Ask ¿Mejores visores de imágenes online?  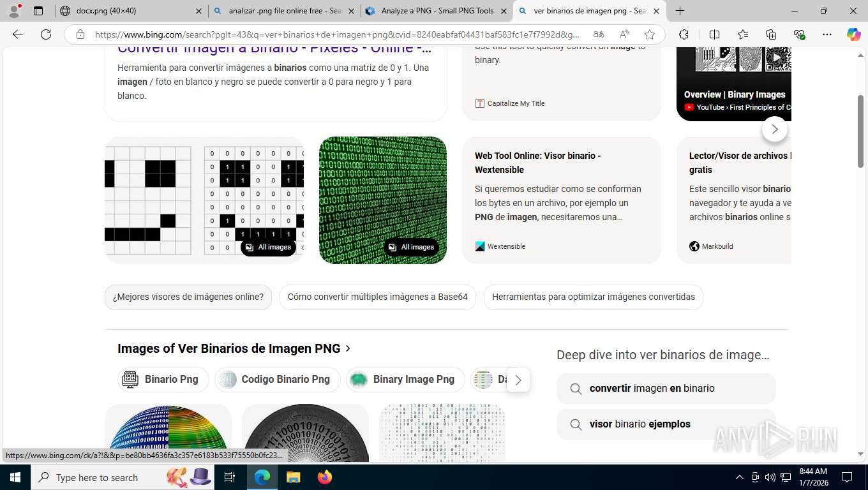click(x=188, y=297)
